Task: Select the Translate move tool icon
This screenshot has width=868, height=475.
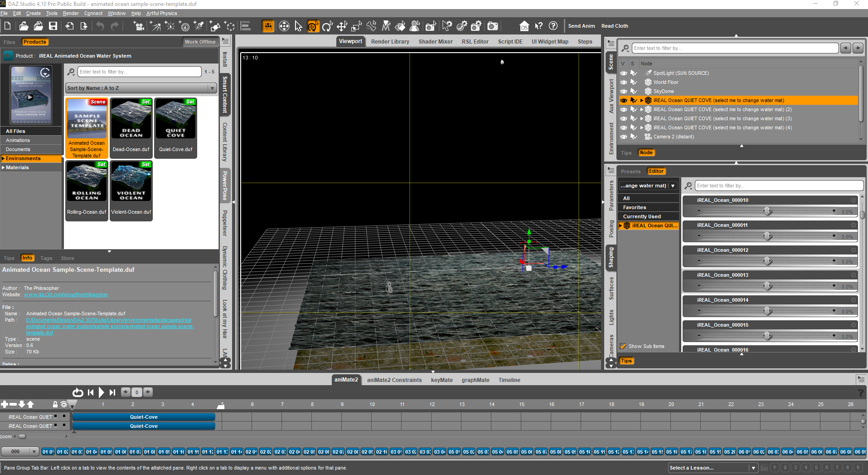Action: click(342, 26)
